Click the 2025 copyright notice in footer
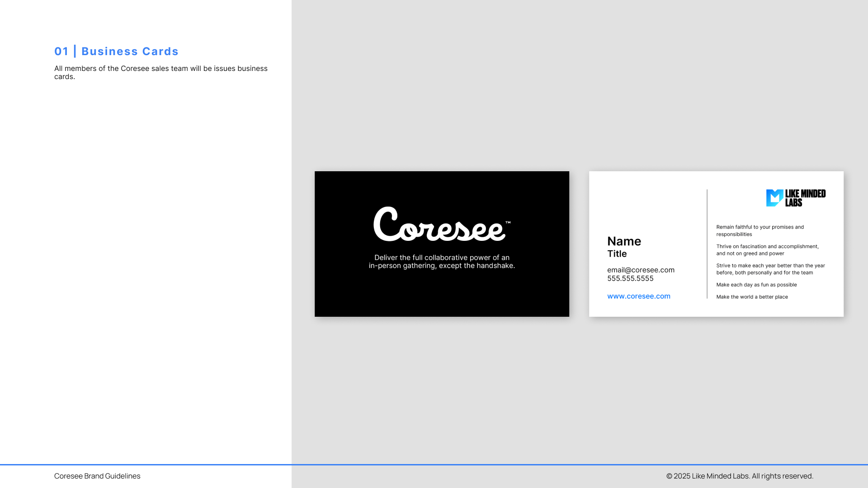This screenshot has width=868, height=488. pos(740,476)
